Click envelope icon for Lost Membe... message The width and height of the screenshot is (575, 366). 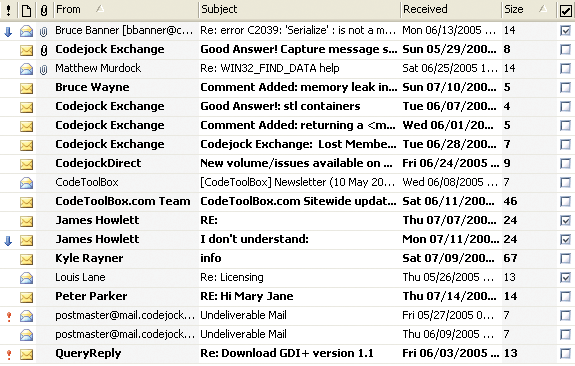coord(26,145)
